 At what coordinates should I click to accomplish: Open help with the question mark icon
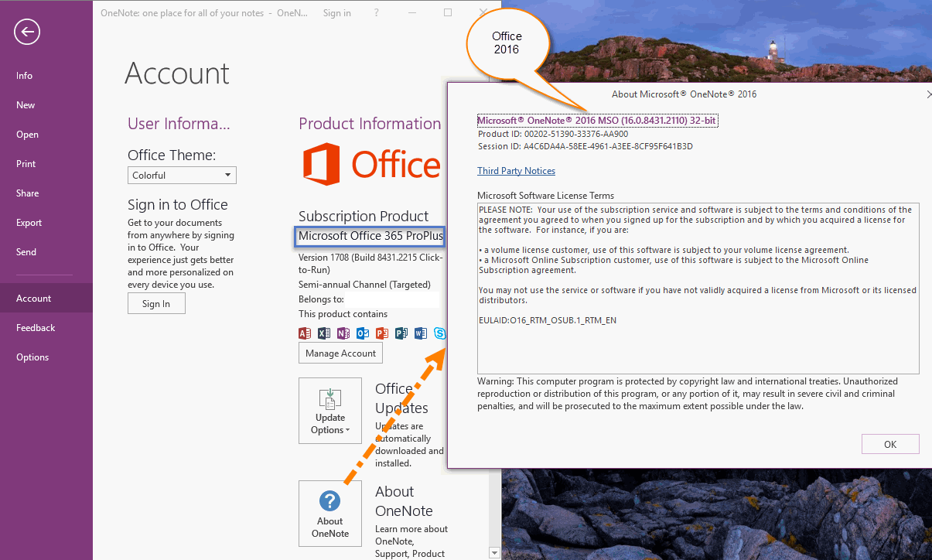[x=377, y=13]
